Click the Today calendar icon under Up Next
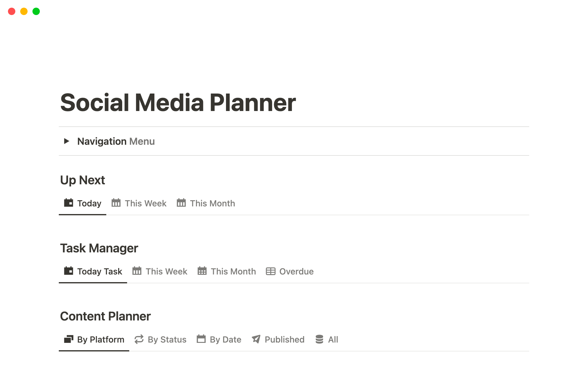This screenshot has height=368, width=588. (69, 203)
